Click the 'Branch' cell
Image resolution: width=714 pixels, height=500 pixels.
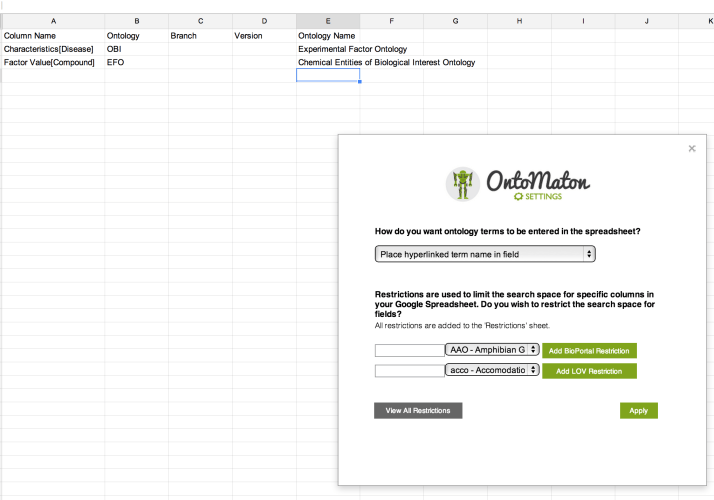coord(200,36)
